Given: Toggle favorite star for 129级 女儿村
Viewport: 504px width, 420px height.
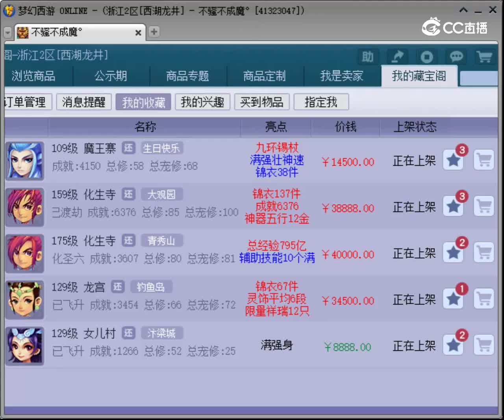Looking at the screenshot, I should 453,345.
